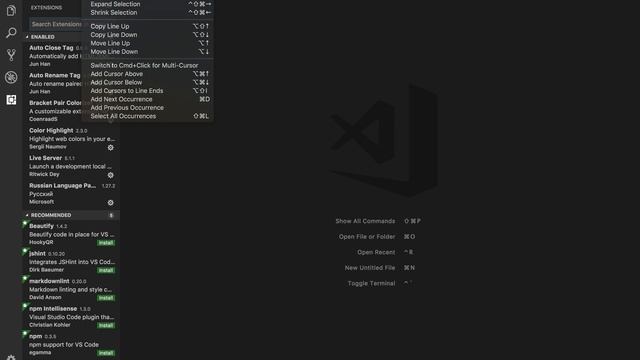This screenshot has height=360, width=640.
Task: Choose Shrink Selection from menu
Action: 147,13
